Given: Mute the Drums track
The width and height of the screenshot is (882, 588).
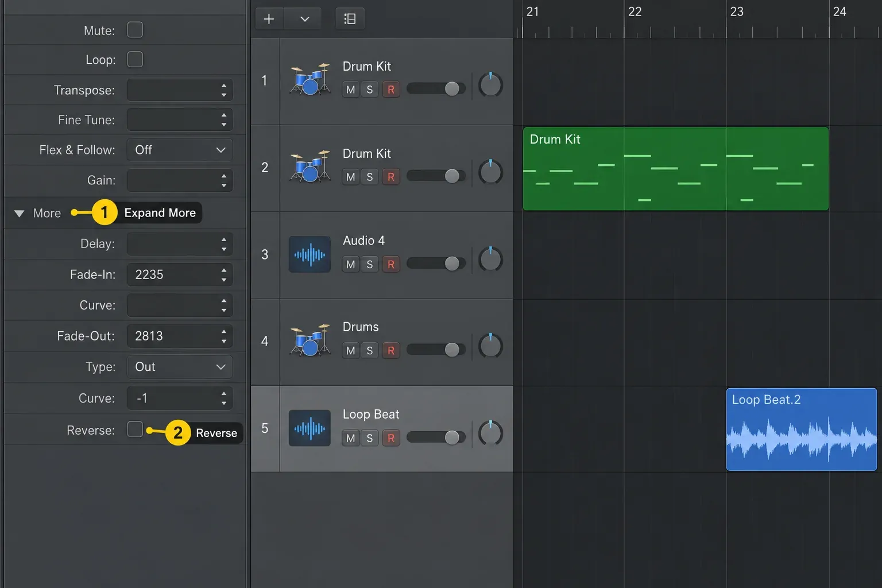Looking at the screenshot, I should 351,350.
